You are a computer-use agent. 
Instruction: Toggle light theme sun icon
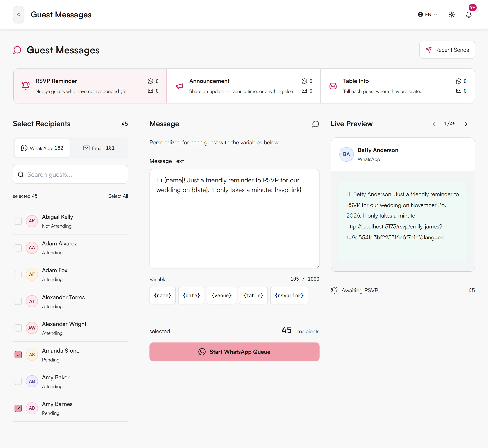pyautogui.click(x=451, y=15)
